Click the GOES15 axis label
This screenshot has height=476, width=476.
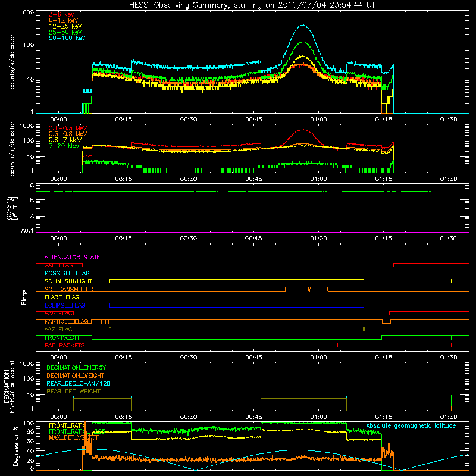(x=12, y=208)
